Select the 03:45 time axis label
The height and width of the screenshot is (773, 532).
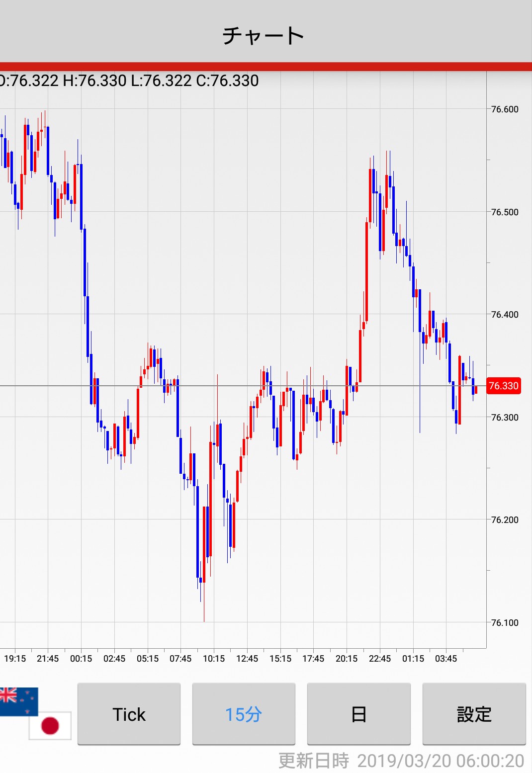[446, 659]
